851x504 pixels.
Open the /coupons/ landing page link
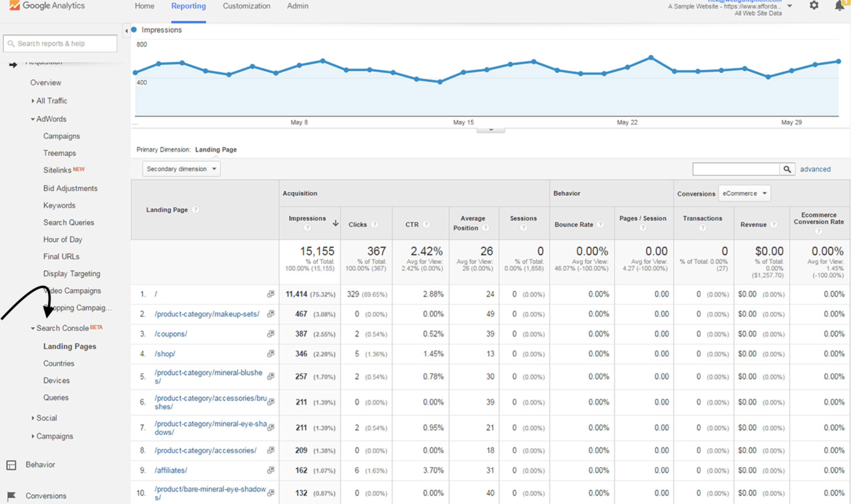171,334
